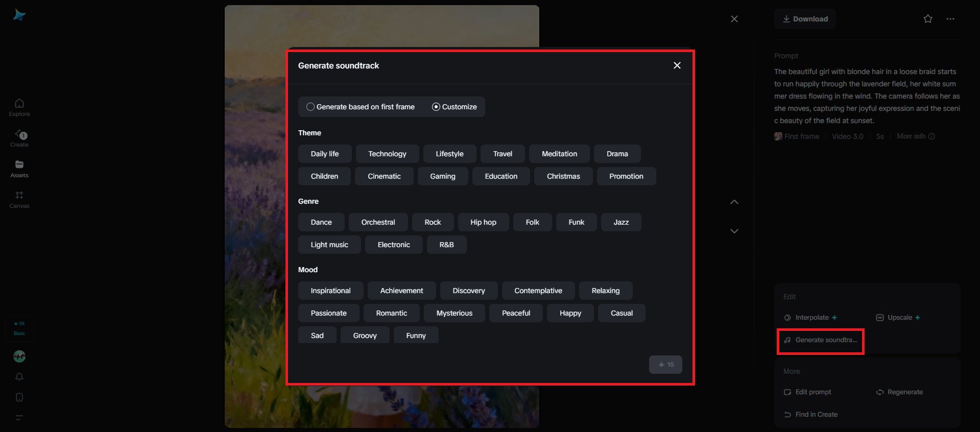Pick the Folk genre
The height and width of the screenshot is (432, 980).
[533, 222]
